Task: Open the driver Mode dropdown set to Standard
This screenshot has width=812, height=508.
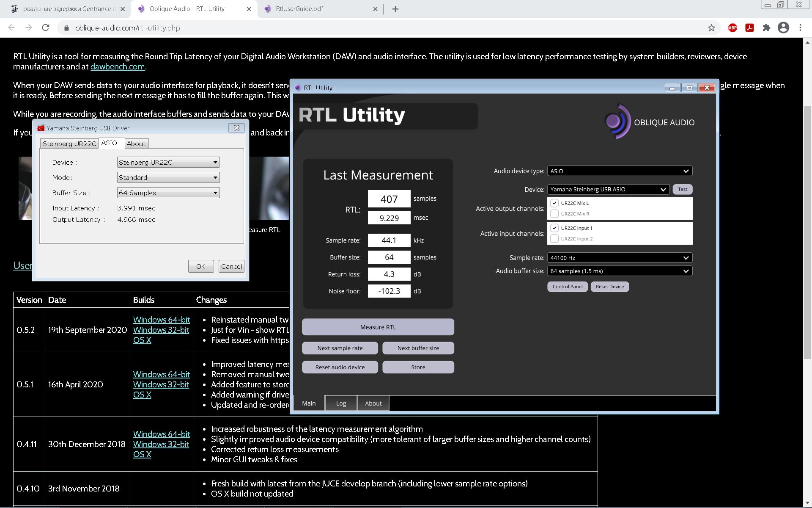Action: (x=168, y=177)
